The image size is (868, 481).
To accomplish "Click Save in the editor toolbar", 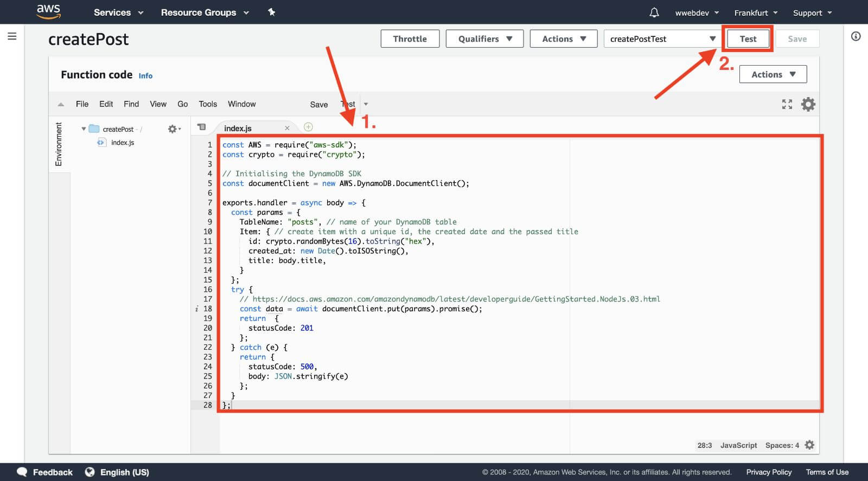I will [x=319, y=105].
